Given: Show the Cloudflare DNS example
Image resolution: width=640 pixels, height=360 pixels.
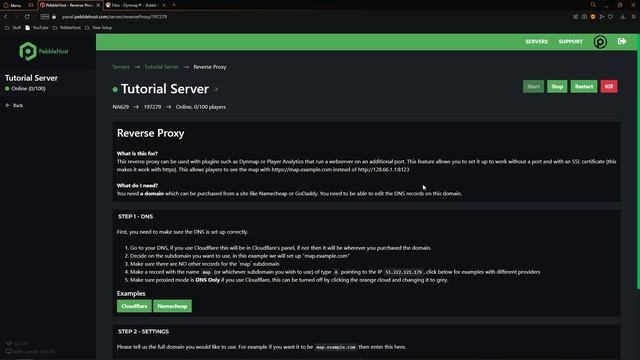Looking at the screenshot, I should pyautogui.click(x=134, y=306).
